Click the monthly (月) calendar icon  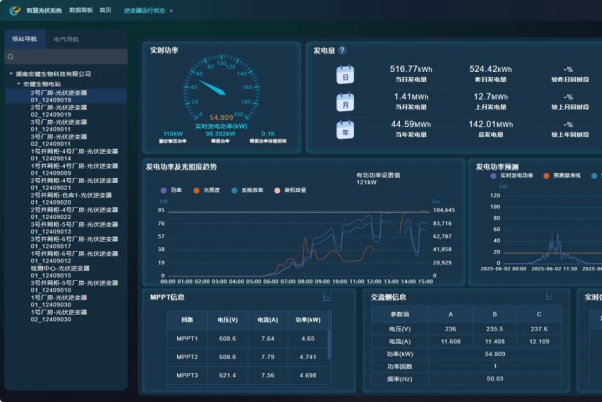pos(345,103)
